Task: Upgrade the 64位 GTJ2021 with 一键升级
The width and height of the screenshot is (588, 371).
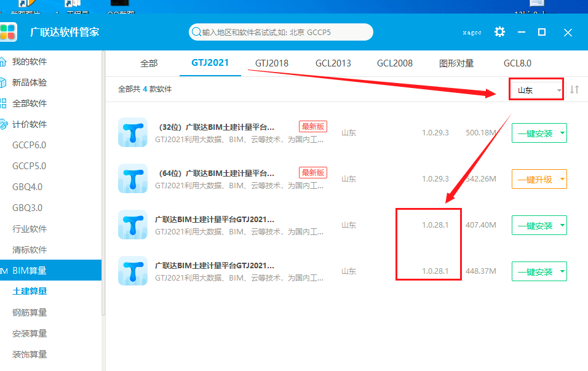Action: click(x=535, y=179)
